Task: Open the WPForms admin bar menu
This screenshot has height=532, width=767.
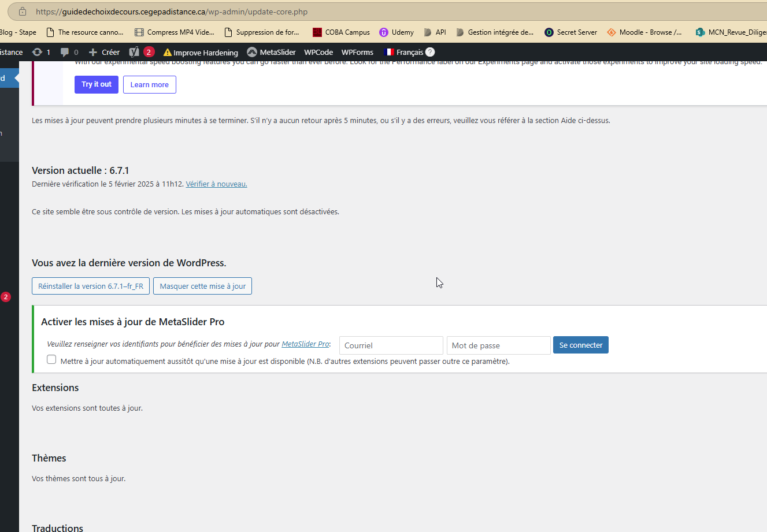Action: (357, 52)
